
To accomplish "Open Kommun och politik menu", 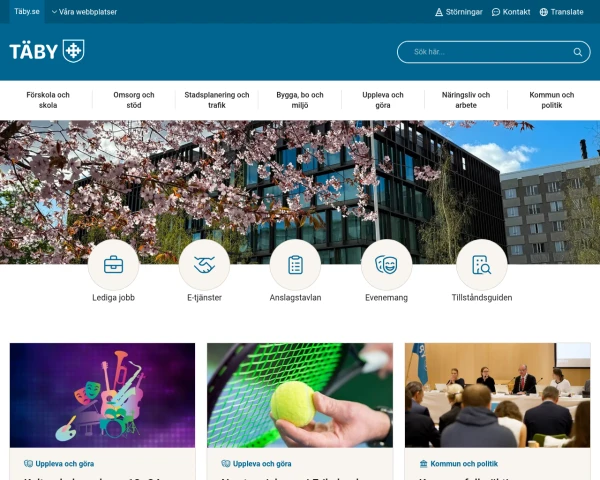I will [551, 100].
